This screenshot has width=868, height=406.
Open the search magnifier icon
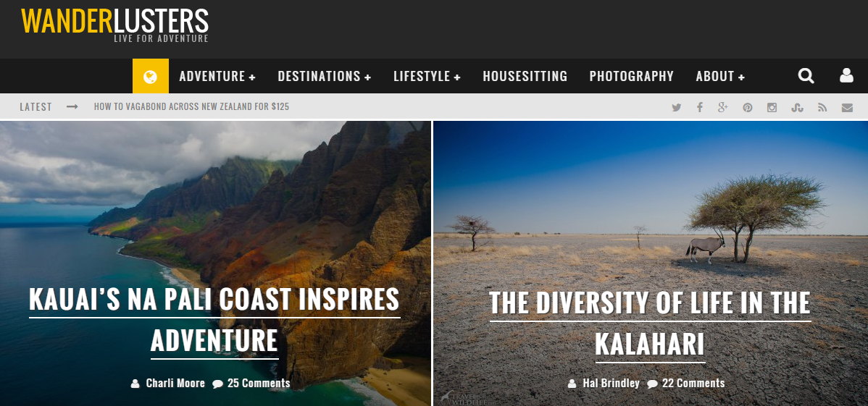tap(806, 76)
